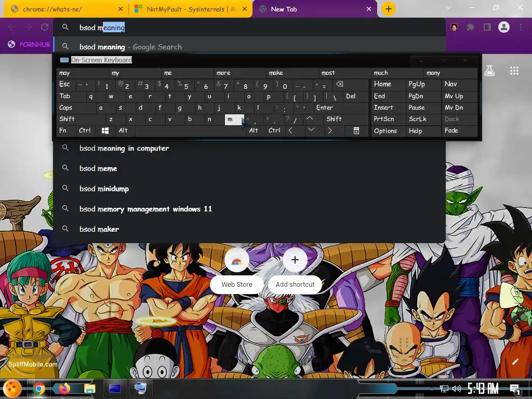The height and width of the screenshot is (399, 532).
Task: Tap the Del key on On-Screen Keyboard
Action: [x=355, y=96]
